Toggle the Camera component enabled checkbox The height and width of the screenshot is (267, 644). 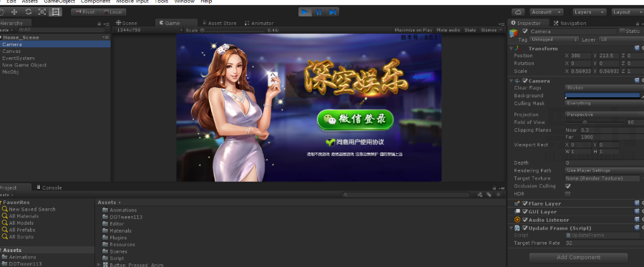pos(525,81)
